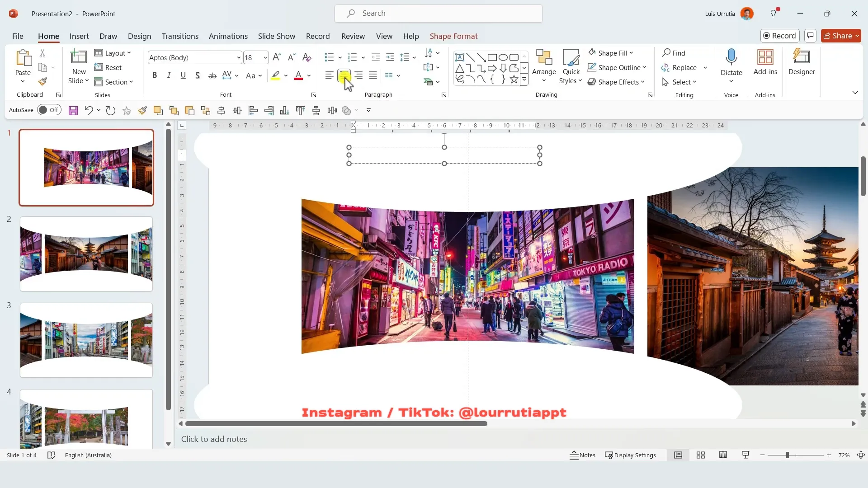868x488 pixels.
Task: Toggle AutoSave switch
Action: pos(49,110)
